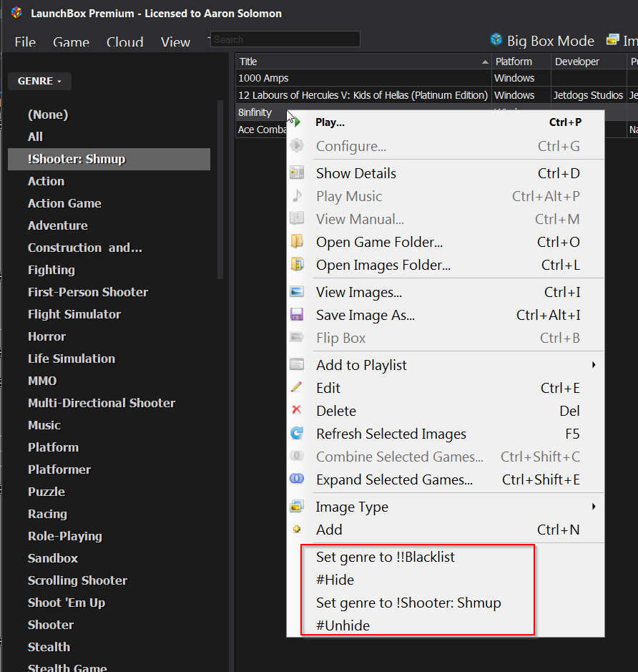Click inside the Search field
Screen dimensions: 638x672
(x=285, y=39)
